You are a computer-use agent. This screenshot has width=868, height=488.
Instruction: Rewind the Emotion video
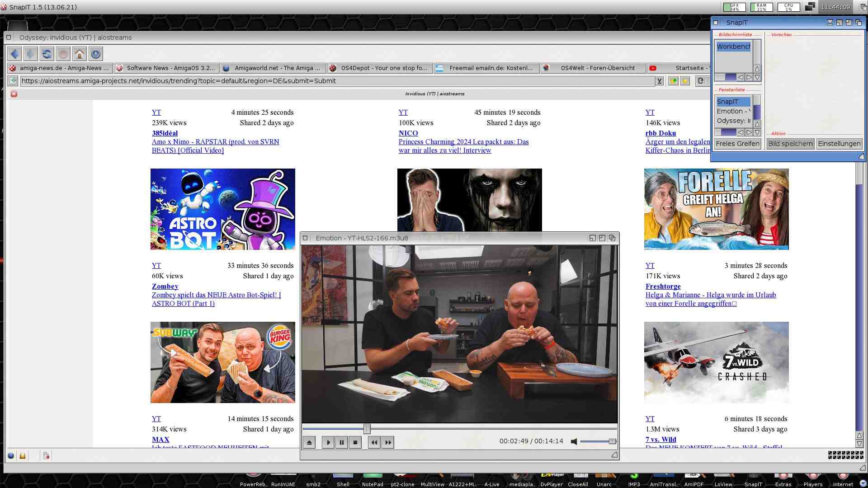click(x=374, y=442)
